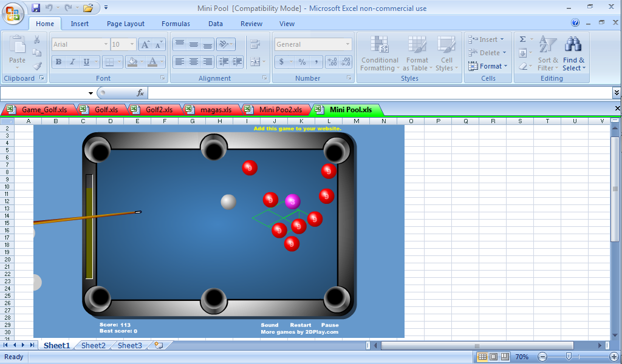Viewport: 622px width, 364px height.
Task: Open the Name Box dropdown arrow
Action: coord(91,93)
